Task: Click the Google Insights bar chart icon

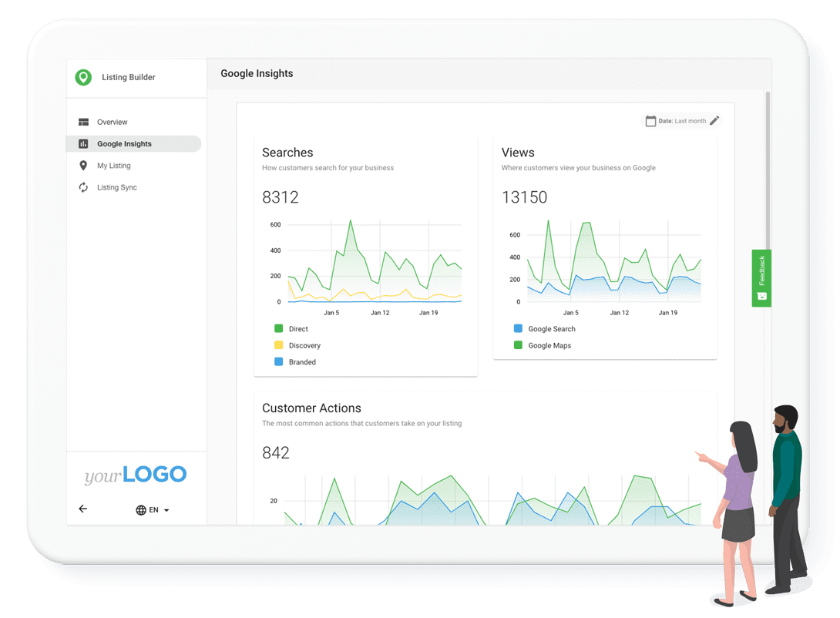Action: point(83,143)
